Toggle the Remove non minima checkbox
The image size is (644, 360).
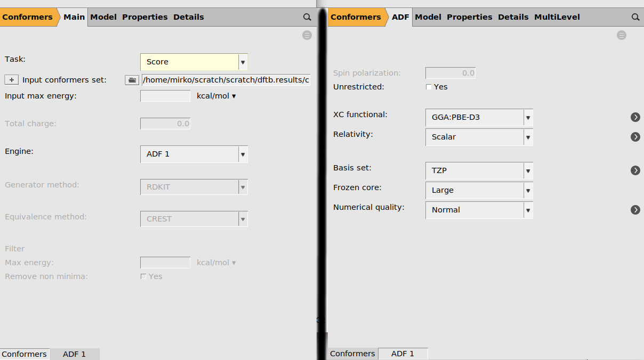[143, 276]
